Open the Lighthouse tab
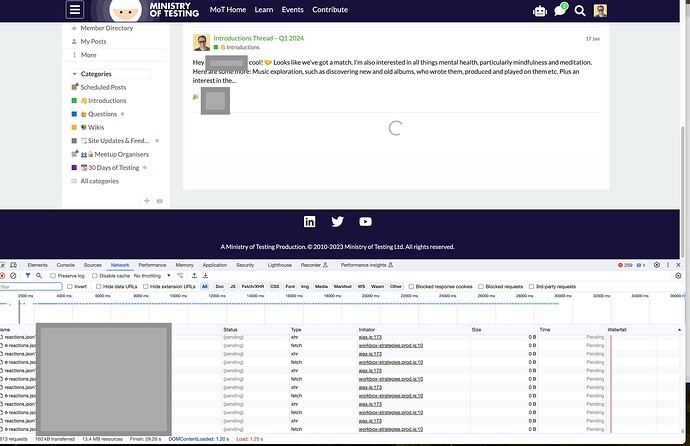This screenshot has width=690, height=446. click(x=280, y=265)
